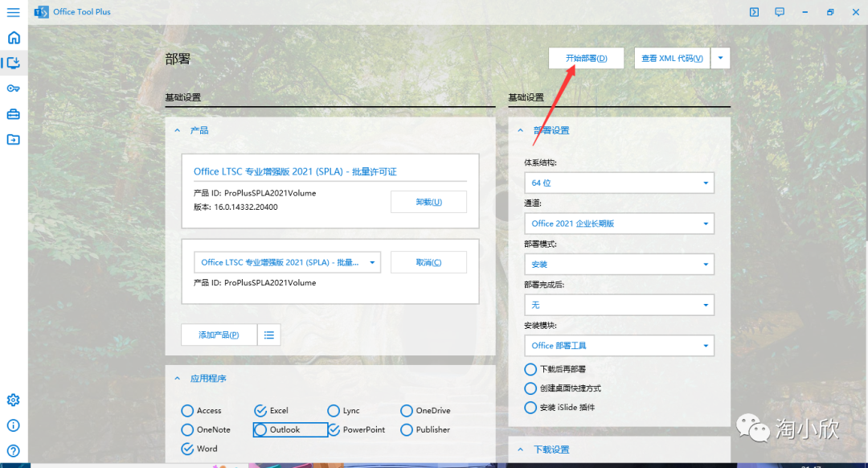Uncheck the Word application
The height and width of the screenshot is (468, 868).
187,449
